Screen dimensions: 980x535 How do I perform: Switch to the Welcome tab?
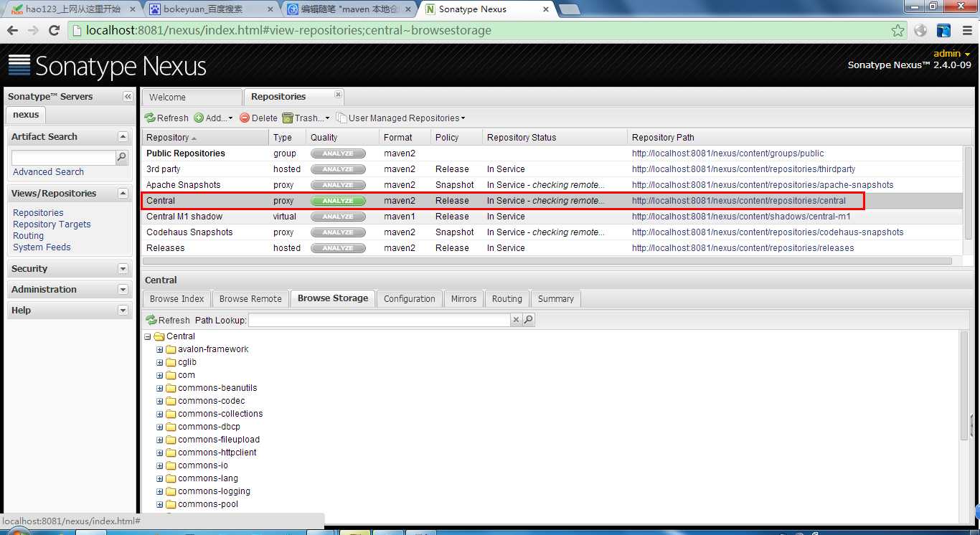point(192,98)
